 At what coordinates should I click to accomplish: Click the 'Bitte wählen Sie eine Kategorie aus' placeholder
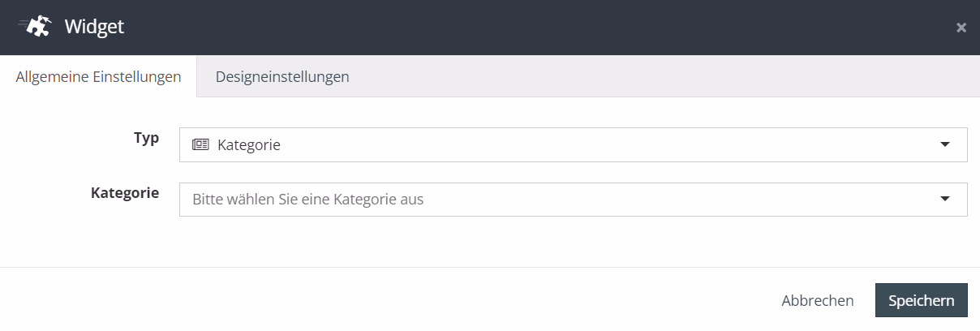point(308,199)
